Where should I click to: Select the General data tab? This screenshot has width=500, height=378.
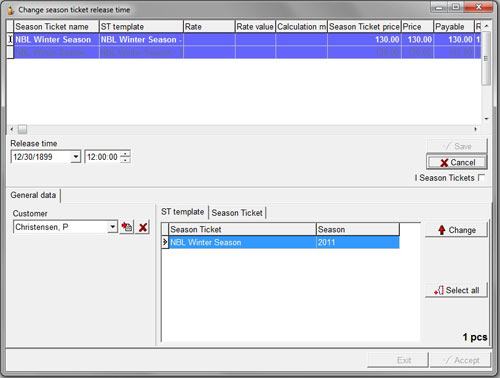click(33, 195)
